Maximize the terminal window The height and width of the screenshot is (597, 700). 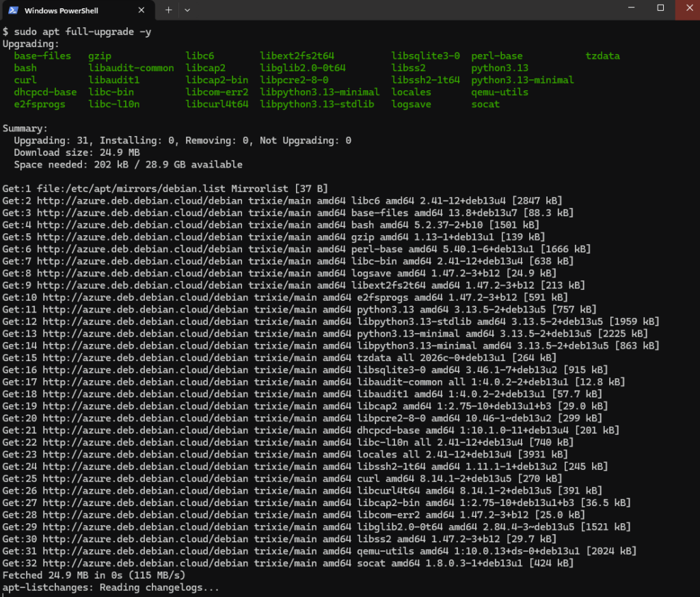click(660, 8)
